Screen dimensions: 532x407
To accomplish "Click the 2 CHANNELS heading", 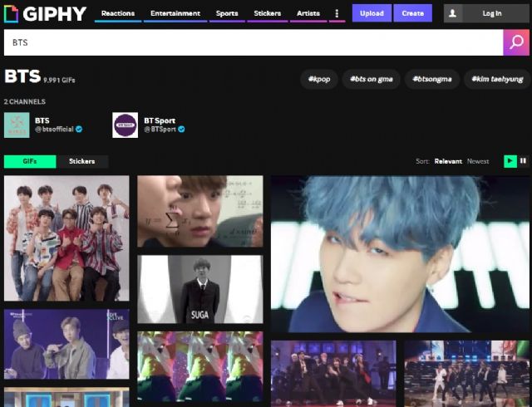I will [x=25, y=101].
